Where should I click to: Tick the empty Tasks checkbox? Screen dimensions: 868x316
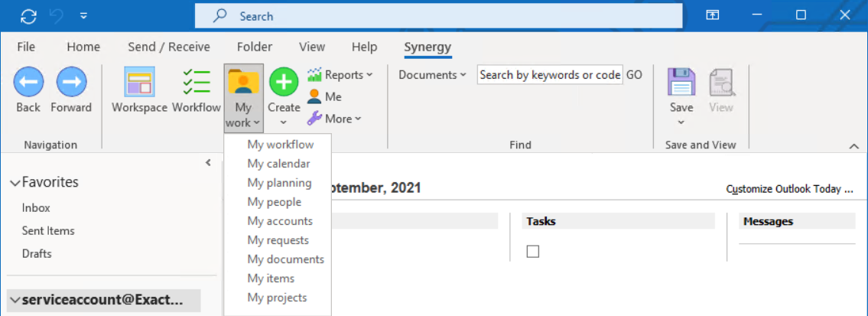tap(533, 251)
